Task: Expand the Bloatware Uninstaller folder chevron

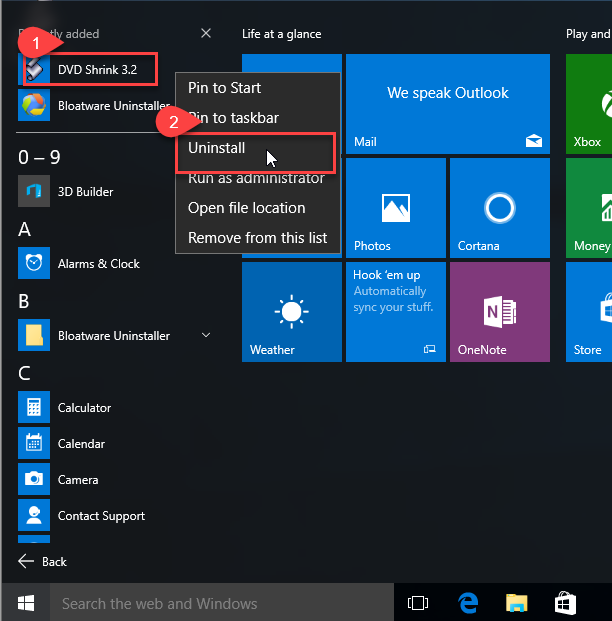Action: click(206, 335)
